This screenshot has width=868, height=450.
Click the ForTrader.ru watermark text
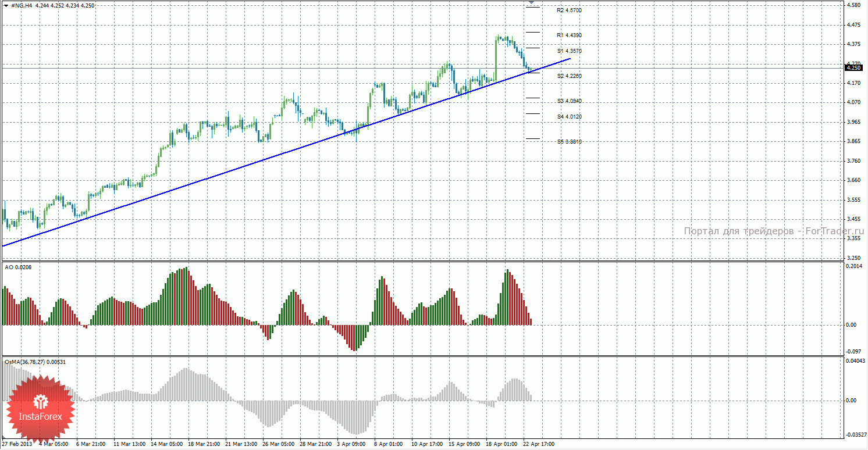point(774,231)
